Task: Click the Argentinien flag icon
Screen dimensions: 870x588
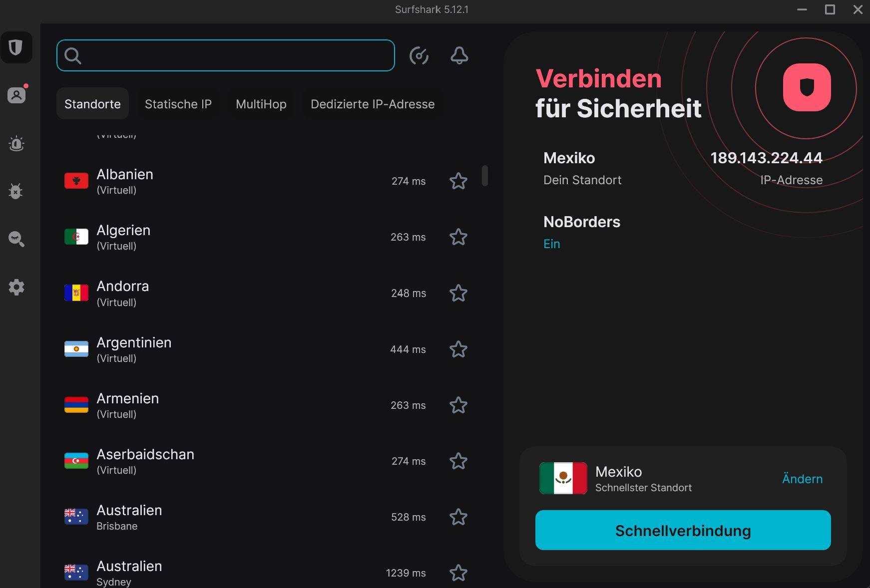Action: [x=76, y=349]
